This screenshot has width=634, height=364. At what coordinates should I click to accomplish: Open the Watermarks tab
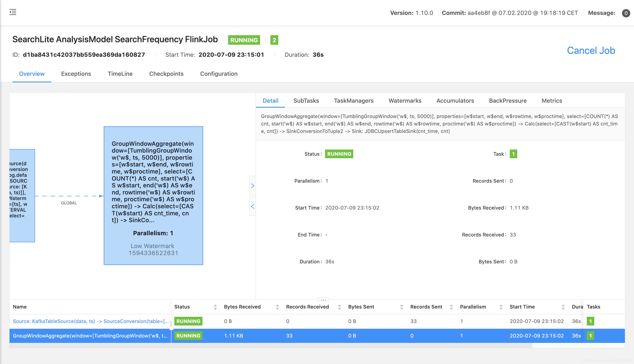coord(405,101)
